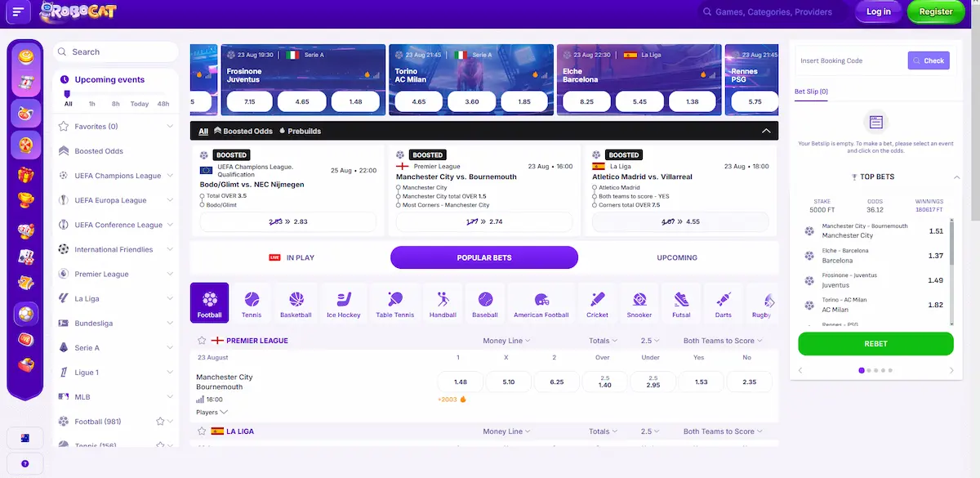Image resolution: width=980 pixels, height=478 pixels.
Task: Click the upcoming events time slider handle
Action: pyautogui.click(x=68, y=94)
